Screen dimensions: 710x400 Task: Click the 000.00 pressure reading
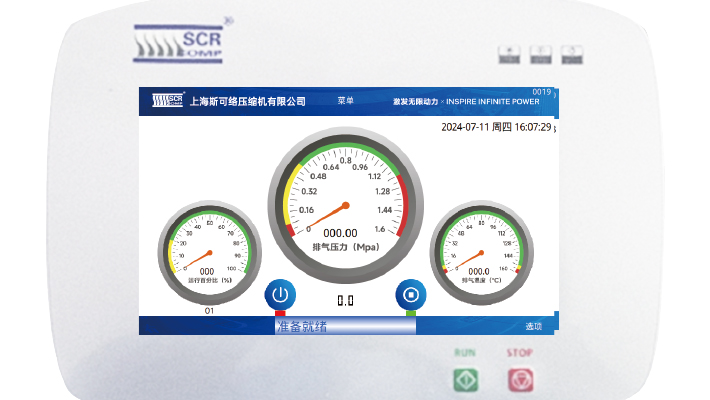pyautogui.click(x=340, y=233)
